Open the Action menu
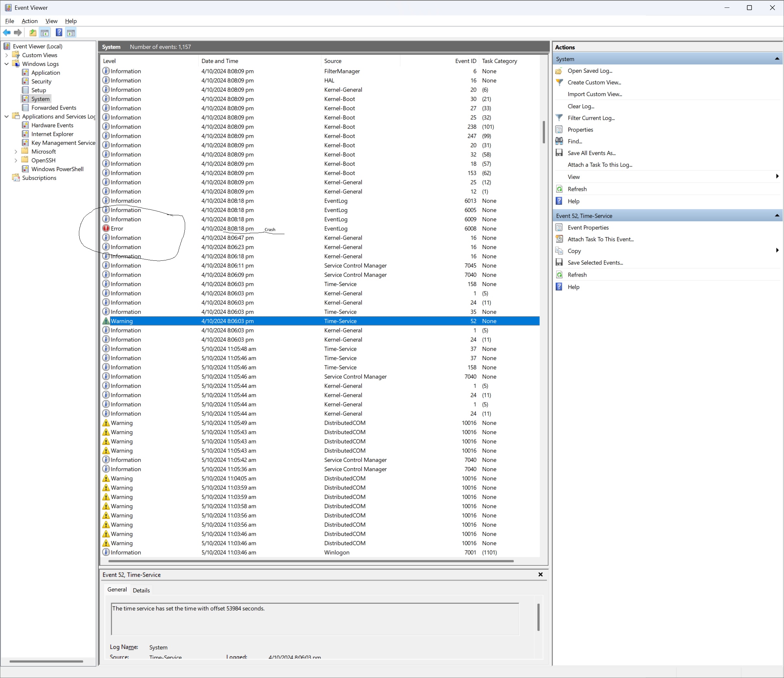This screenshot has height=678, width=784. pos(30,21)
